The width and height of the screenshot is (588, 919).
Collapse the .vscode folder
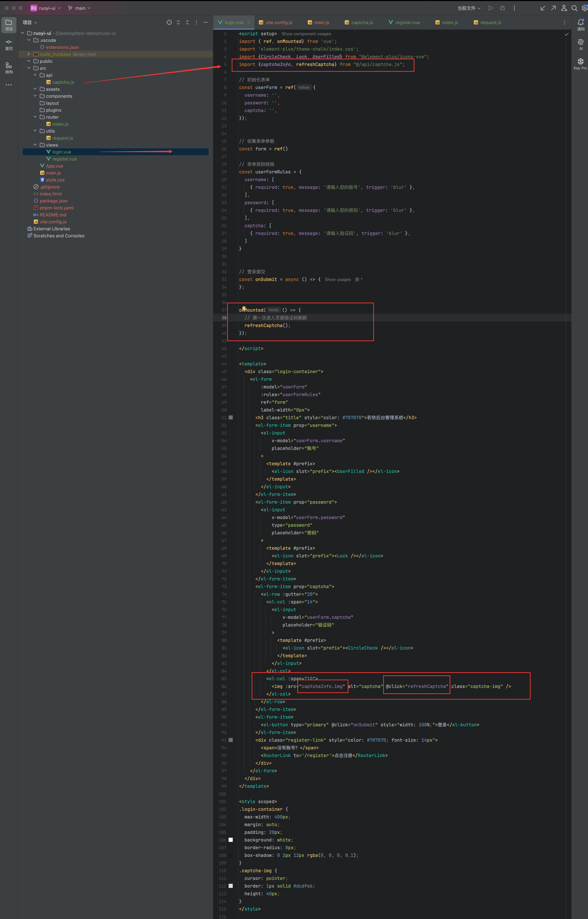(x=29, y=40)
